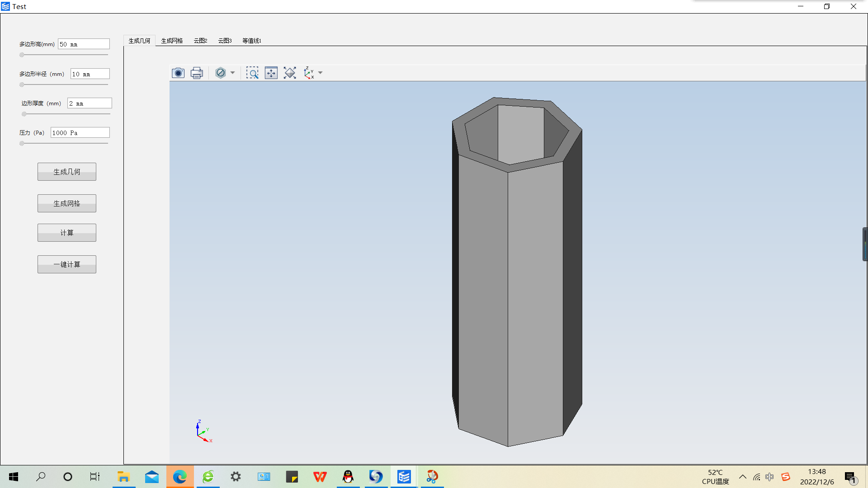Select the pan view tool icon
This screenshot has width=868, height=488.
click(x=271, y=73)
